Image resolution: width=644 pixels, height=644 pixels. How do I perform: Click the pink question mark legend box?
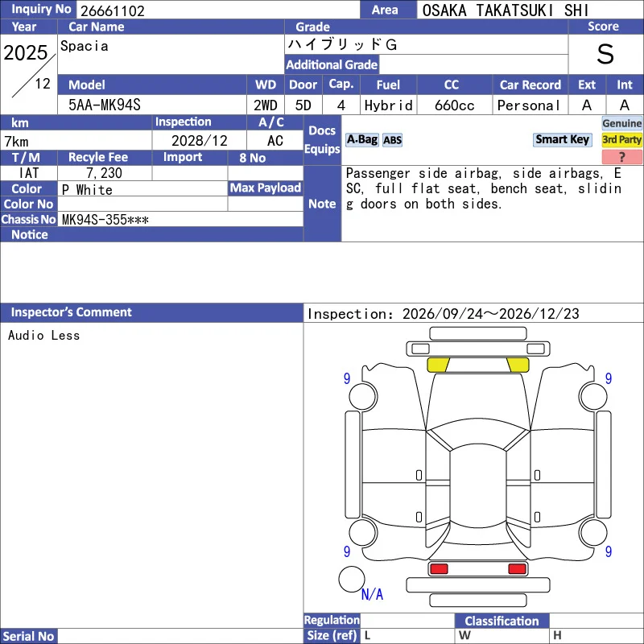point(621,157)
